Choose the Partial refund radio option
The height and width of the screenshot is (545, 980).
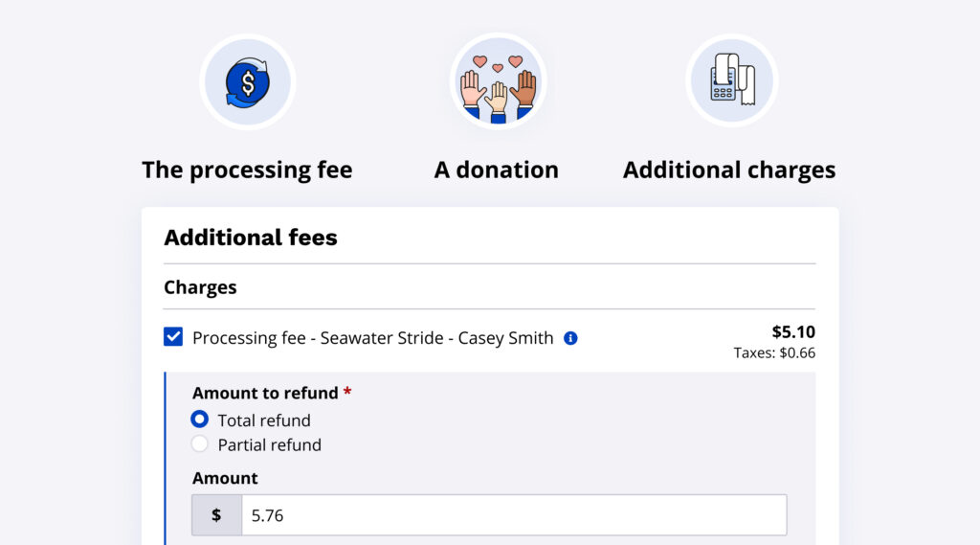[199, 444]
